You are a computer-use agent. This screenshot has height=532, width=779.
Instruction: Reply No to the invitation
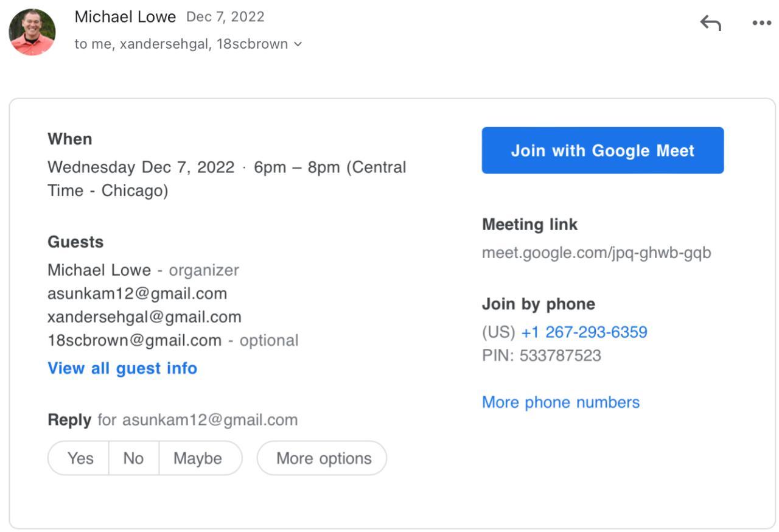(x=133, y=458)
